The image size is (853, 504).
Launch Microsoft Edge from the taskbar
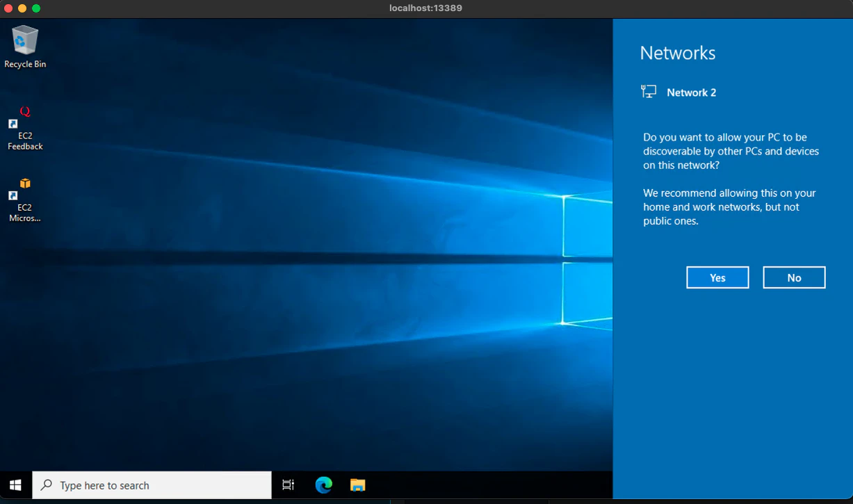pyautogui.click(x=323, y=485)
